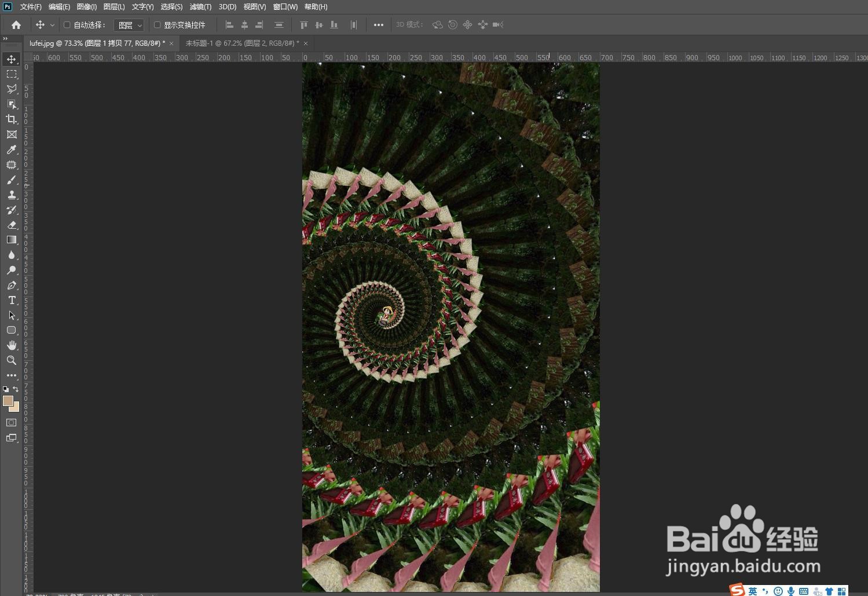Image resolution: width=868 pixels, height=596 pixels.
Task: Enable the 显示变换控件 checkbox
Action: pos(157,25)
